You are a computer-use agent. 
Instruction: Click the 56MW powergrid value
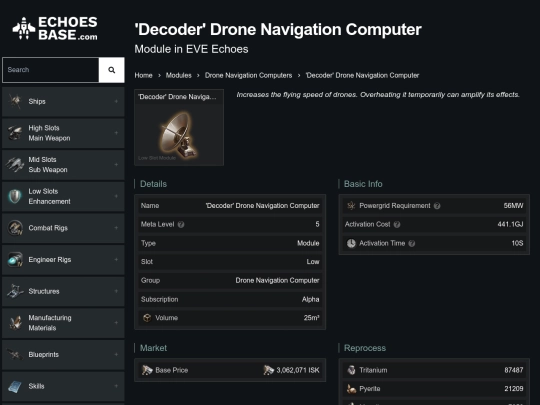click(x=513, y=206)
